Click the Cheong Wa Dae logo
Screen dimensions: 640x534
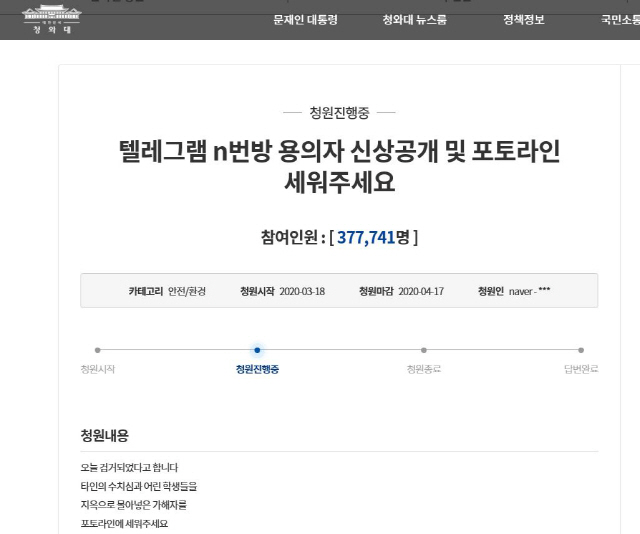point(52,19)
